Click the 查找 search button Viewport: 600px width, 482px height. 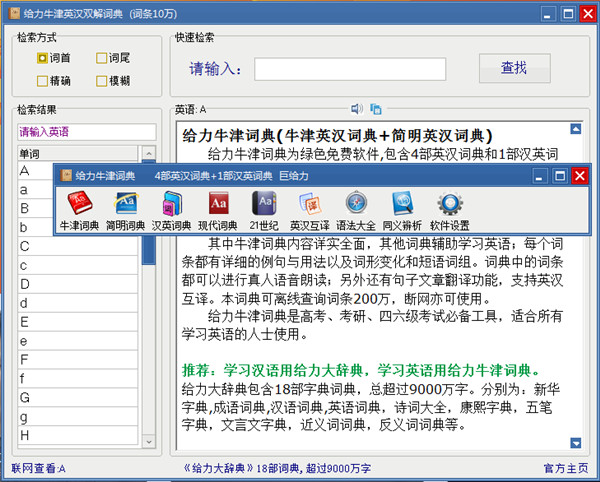click(x=513, y=68)
